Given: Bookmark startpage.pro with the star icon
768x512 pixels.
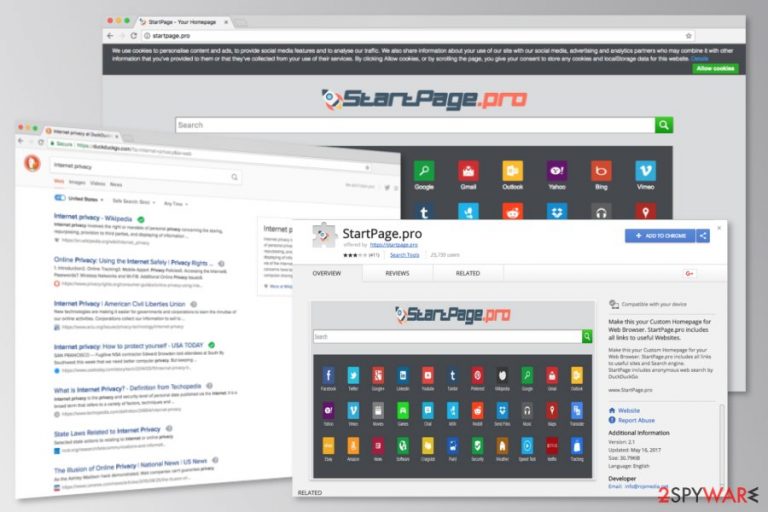Looking at the screenshot, I should coord(689,36).
